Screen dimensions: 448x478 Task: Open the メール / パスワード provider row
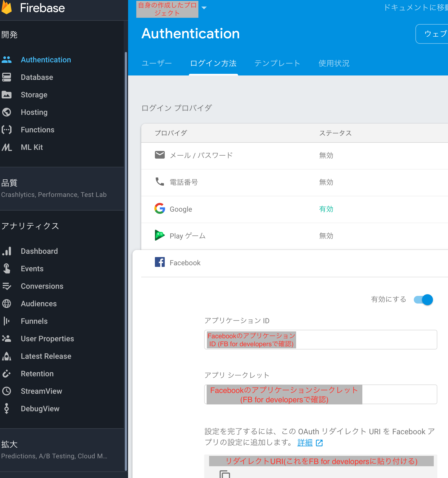click(x=294, y=155)
